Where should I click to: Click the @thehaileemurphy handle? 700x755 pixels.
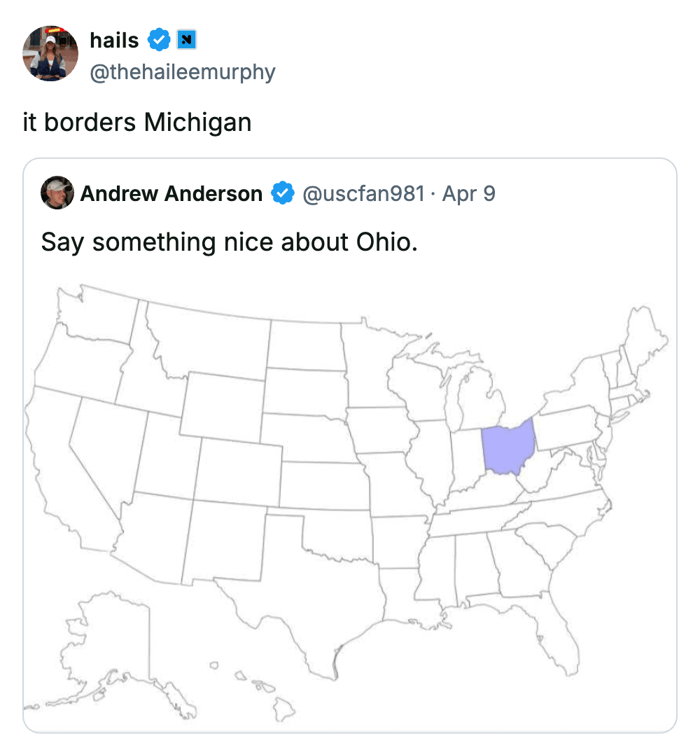click(183, 71)
